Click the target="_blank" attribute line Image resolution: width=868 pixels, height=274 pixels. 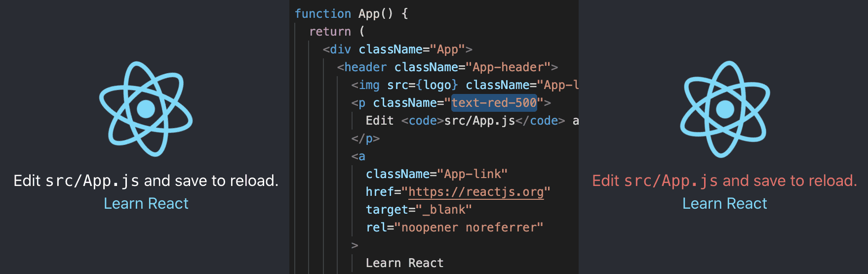click(x=419, y=210)
